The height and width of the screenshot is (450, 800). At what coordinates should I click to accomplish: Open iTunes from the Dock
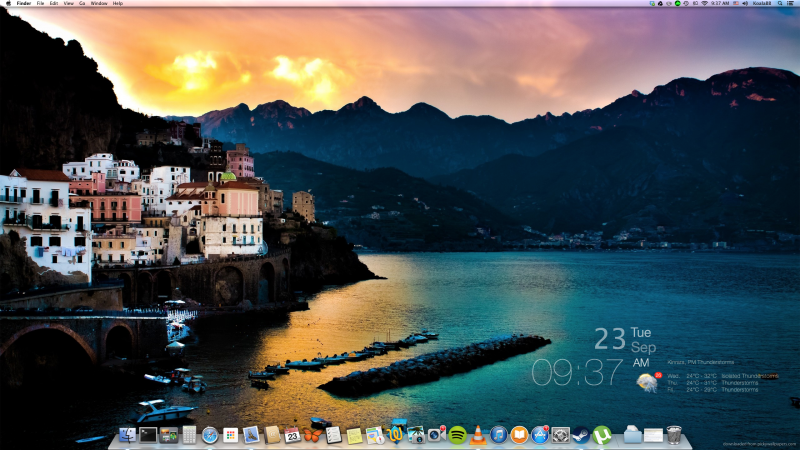[x=498, y=435]
